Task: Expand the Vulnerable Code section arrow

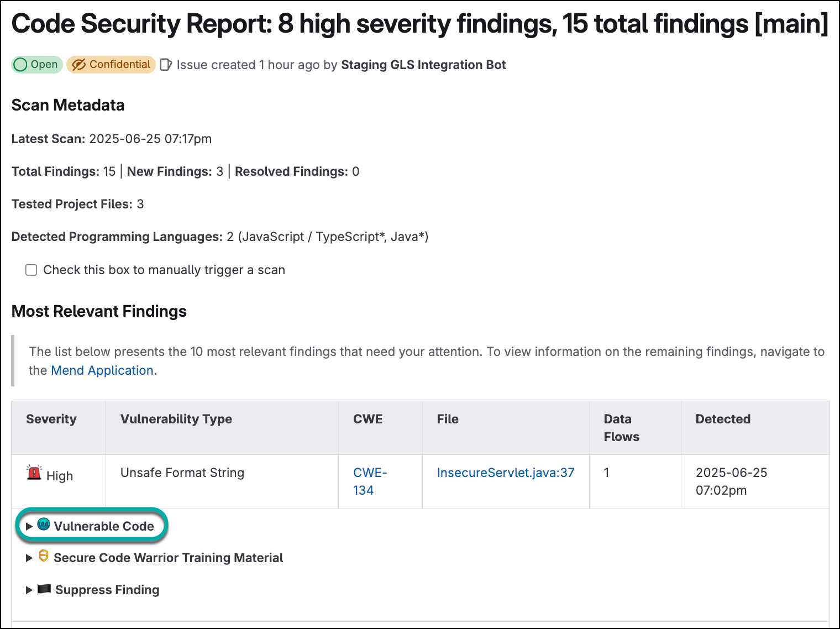Action: [x=29, y=526]
